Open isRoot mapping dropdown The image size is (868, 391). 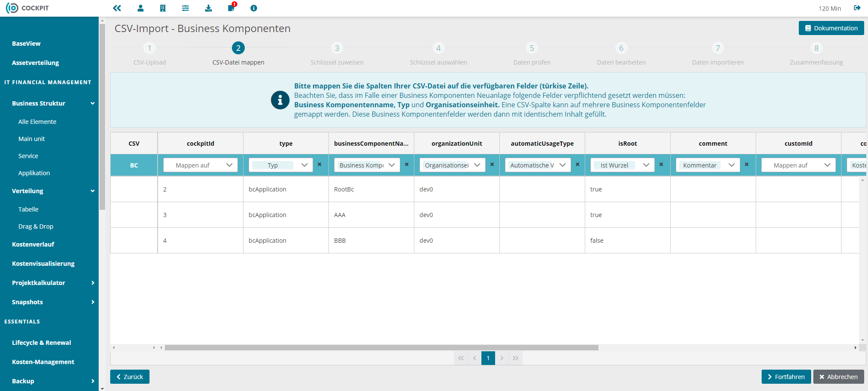(622, 165)
